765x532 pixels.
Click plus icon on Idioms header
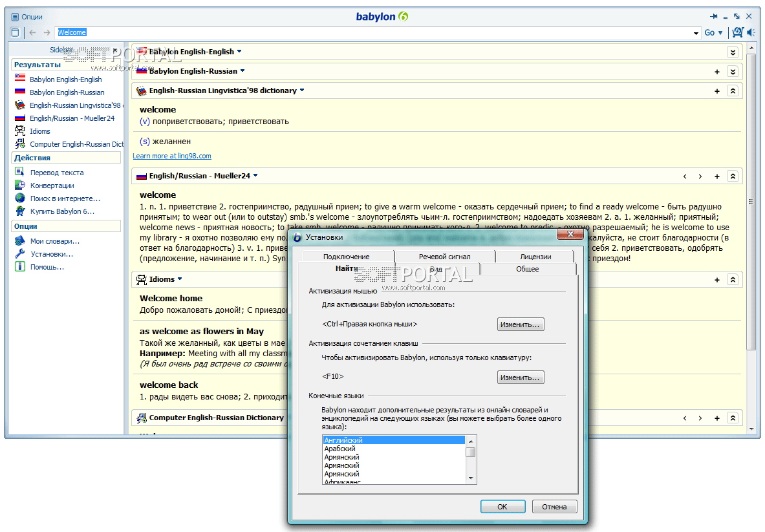717,280
